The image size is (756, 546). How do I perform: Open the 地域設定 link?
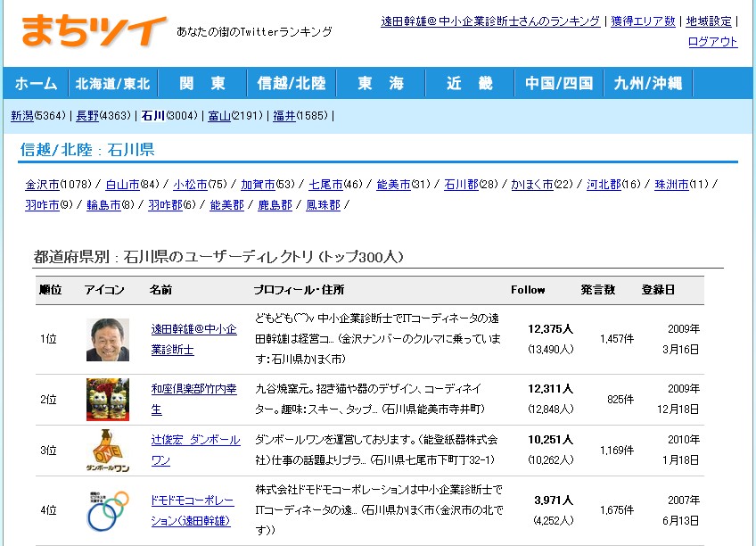pyautogui.click(x=709, y=21)
